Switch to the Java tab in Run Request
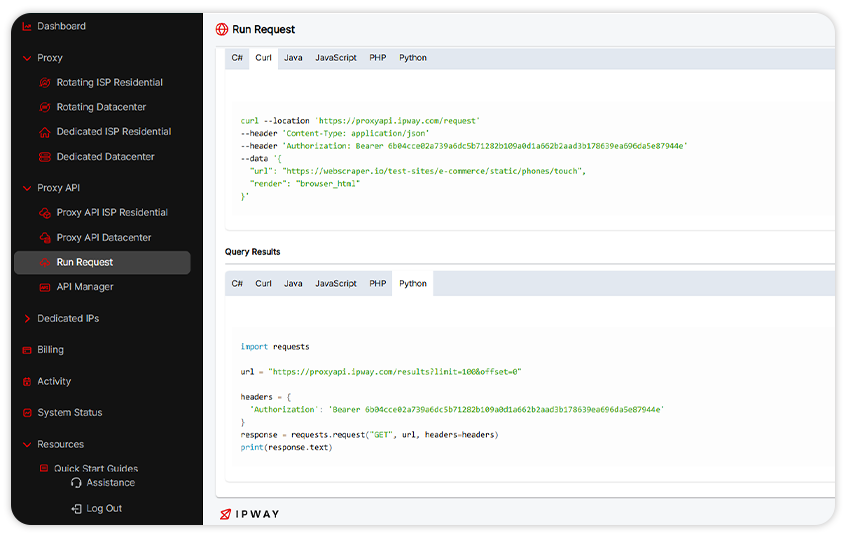The width and height of the screenshot is (846, 538). [x=293, y=58]
